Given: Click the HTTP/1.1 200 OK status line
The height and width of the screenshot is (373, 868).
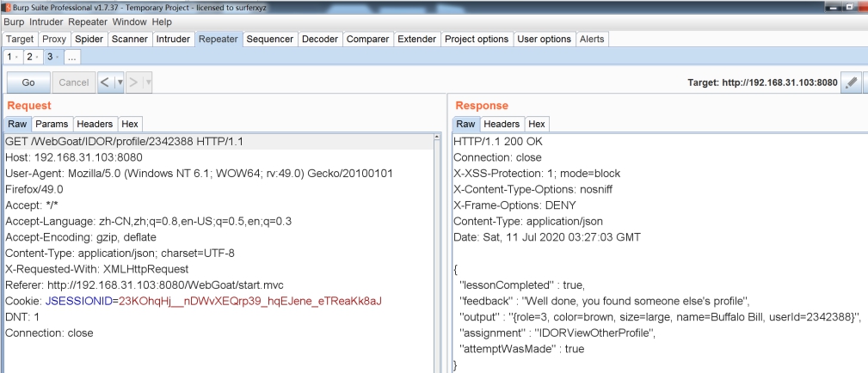Looking at the screenshot, I should [498, 142].
